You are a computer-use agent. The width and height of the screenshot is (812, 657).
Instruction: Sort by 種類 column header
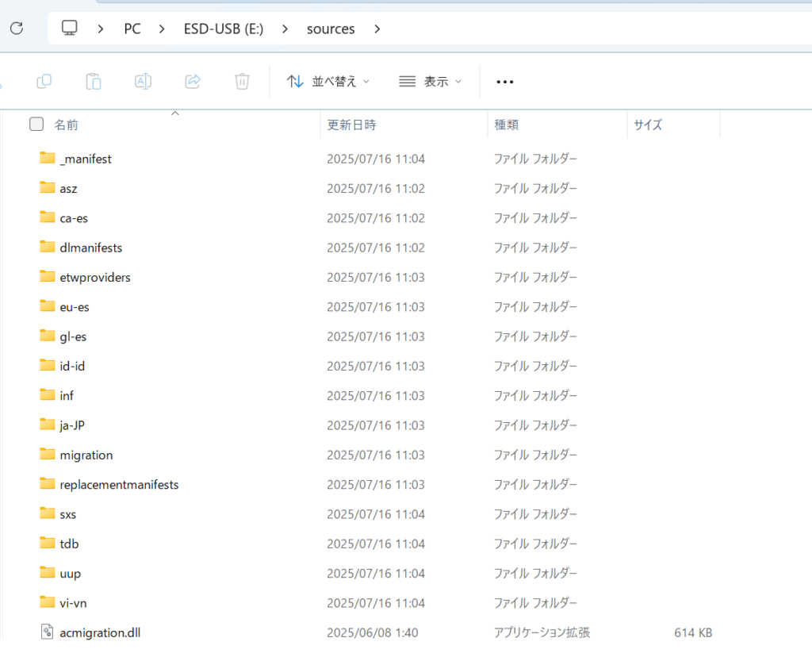point(506,125)
